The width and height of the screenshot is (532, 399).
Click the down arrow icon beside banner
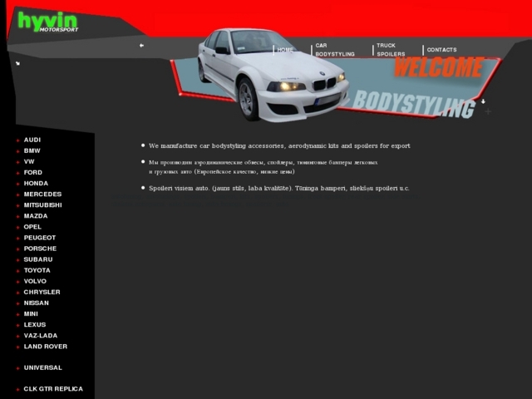click(x=483, y=101)
